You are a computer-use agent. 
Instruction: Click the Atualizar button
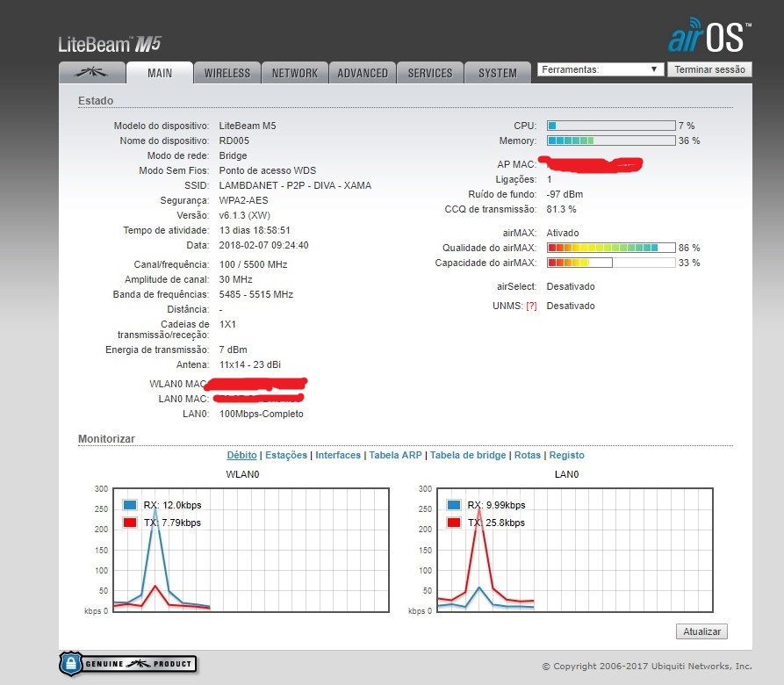(x=701, y=631)
